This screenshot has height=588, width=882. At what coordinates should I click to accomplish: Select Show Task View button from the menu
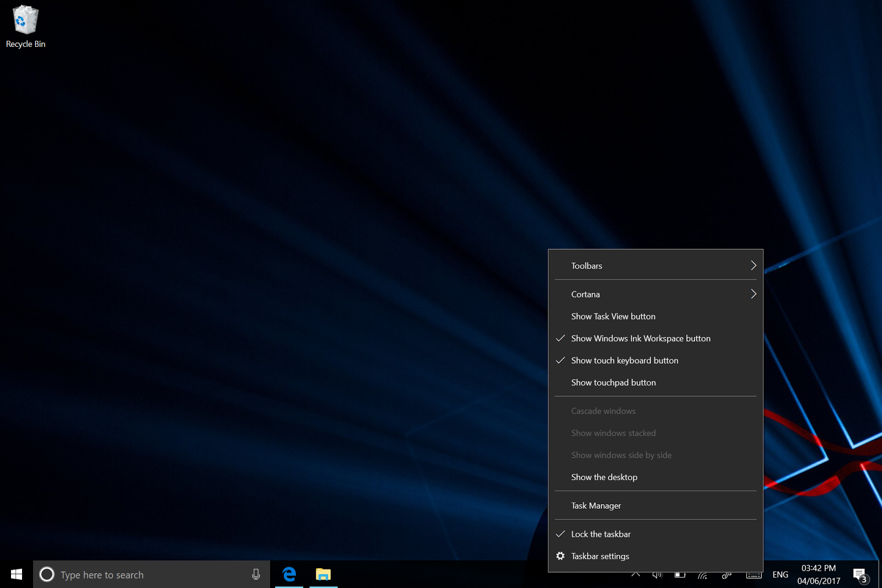[613, 316]
